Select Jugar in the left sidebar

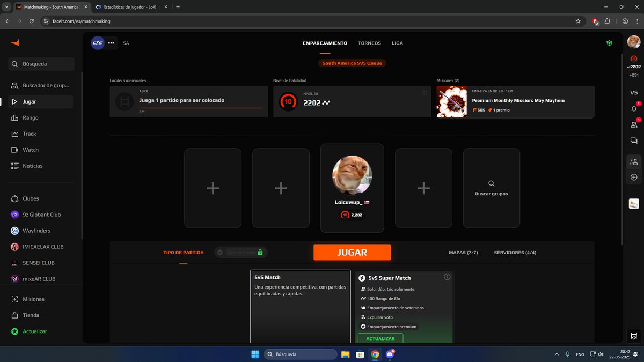point(41,101)
